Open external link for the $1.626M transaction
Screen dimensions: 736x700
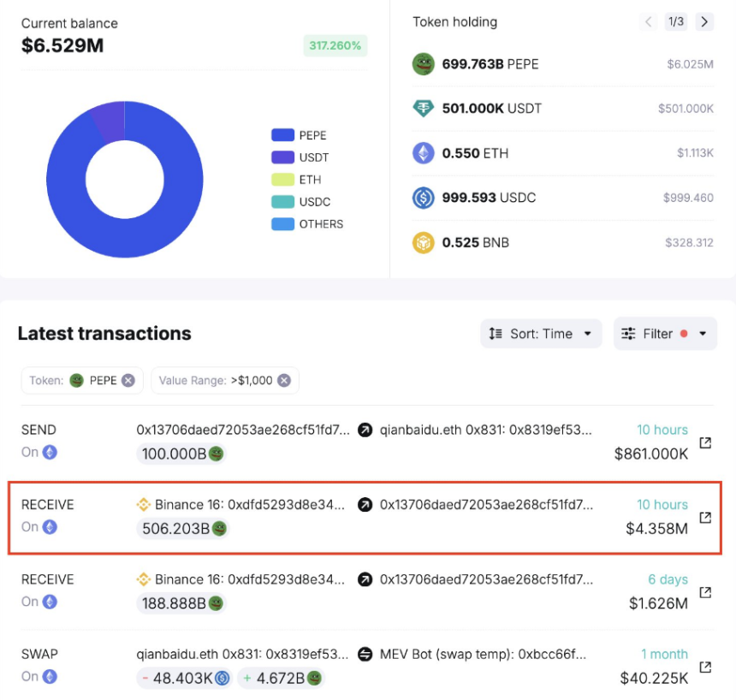tap(705, 592)
